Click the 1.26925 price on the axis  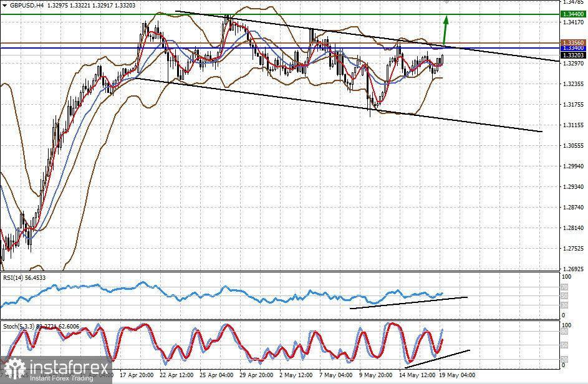coord(574,269)
